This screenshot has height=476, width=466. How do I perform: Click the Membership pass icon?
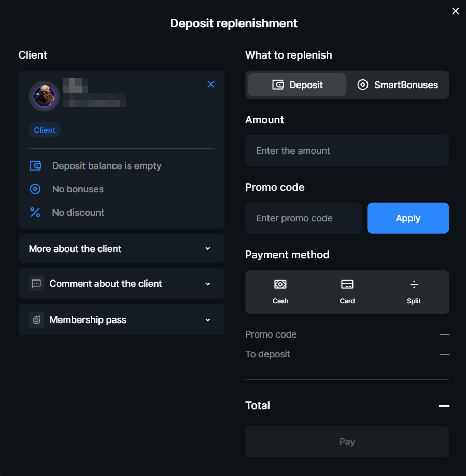36,320
